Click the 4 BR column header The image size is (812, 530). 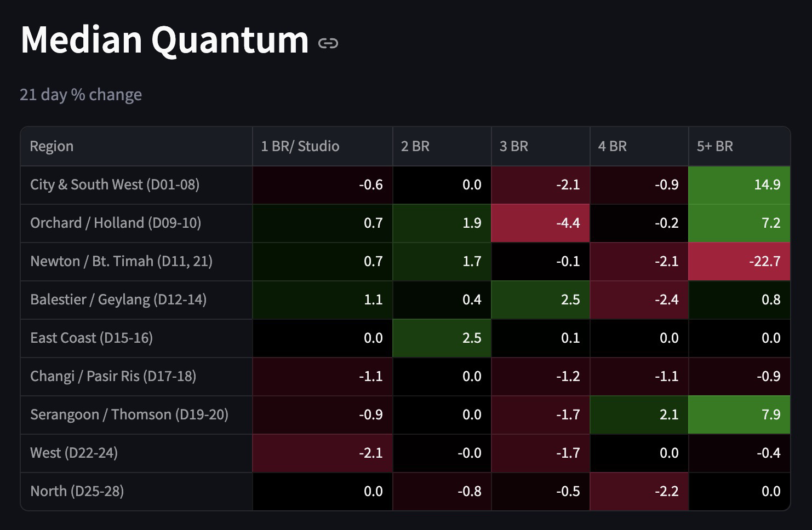(x=612, y=146)
